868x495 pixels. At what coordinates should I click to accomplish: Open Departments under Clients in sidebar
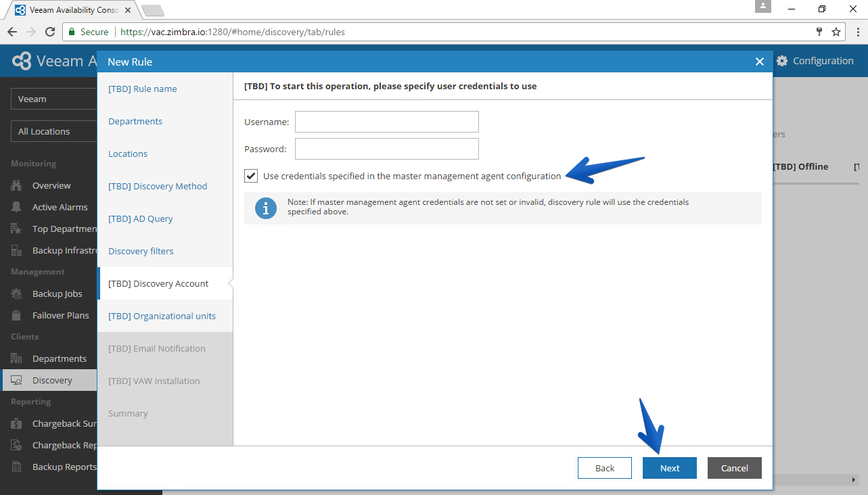click(60, 359)
